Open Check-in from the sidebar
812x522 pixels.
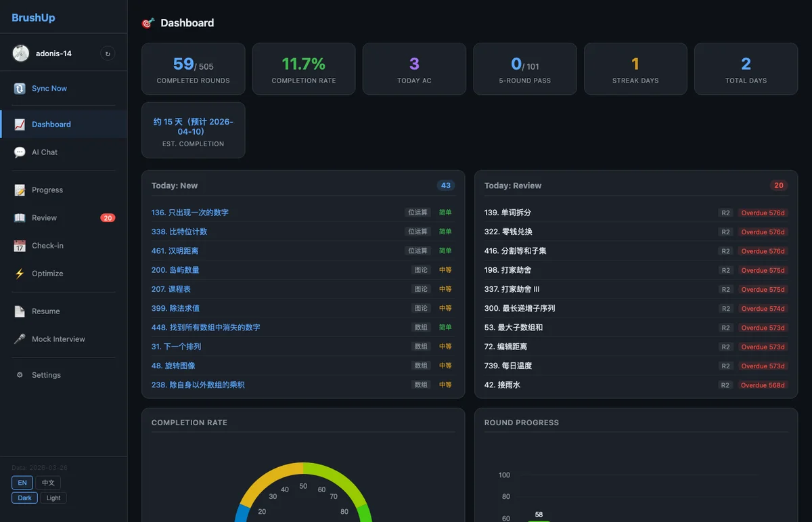click(64, 246)
